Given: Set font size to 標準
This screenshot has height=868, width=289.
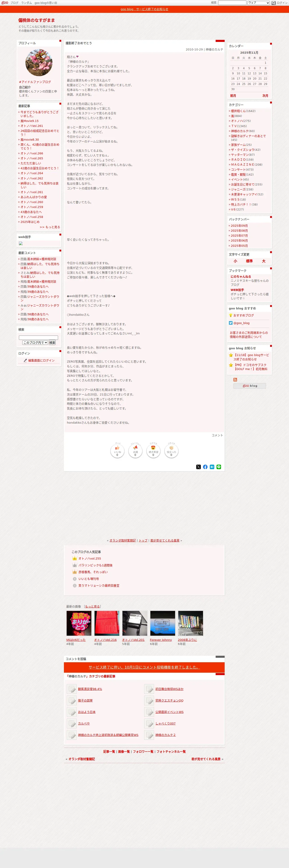Looking at the screenshot, I should 249,261.
